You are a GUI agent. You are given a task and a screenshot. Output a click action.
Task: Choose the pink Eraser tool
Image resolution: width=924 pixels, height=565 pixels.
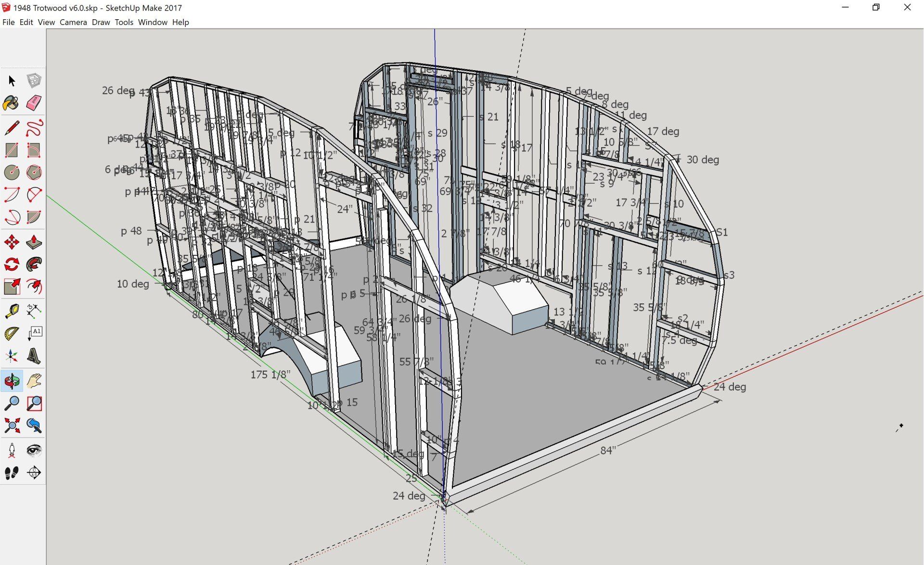[34, 103]
